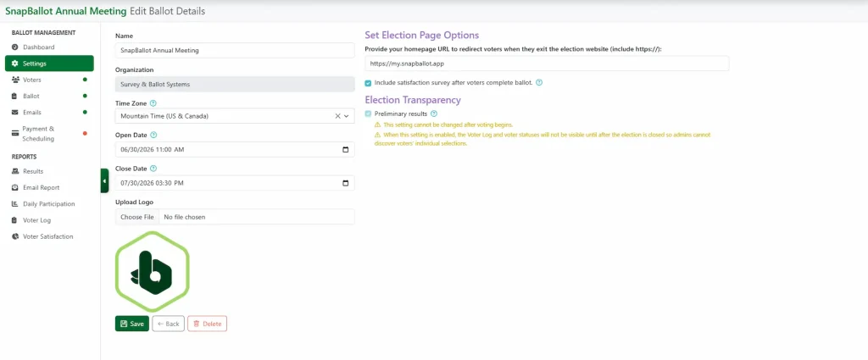Click the Email Report envelope icon
This screenshot has width=868, height=360.
point(15,187)
